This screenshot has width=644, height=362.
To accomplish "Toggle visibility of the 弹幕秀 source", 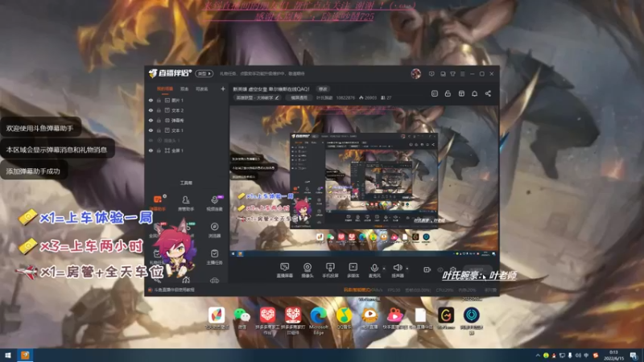I will [151, 120].
